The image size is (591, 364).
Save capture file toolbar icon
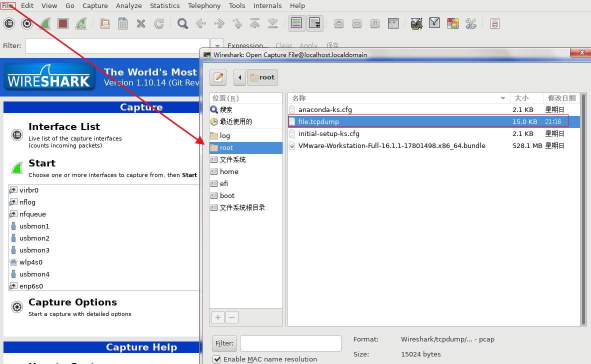pyautogui.click(x=123, y=23)
